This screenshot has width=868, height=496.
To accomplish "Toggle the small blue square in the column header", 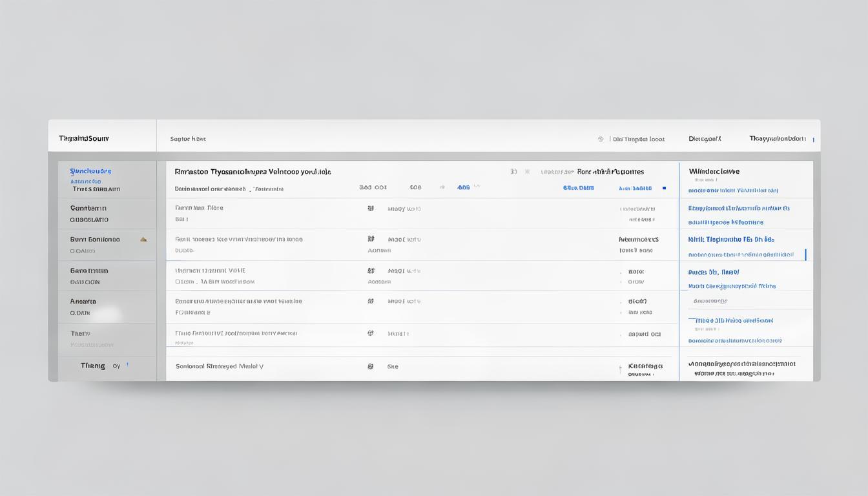I will point(664,189).
